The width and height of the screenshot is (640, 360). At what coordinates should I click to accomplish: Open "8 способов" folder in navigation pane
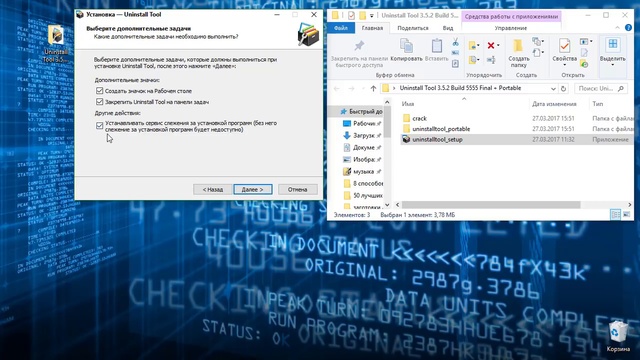pos(363,183)
